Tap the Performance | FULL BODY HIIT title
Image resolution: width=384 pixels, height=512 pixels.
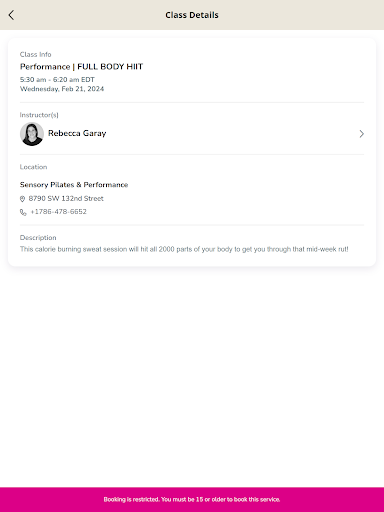point(81,67)
